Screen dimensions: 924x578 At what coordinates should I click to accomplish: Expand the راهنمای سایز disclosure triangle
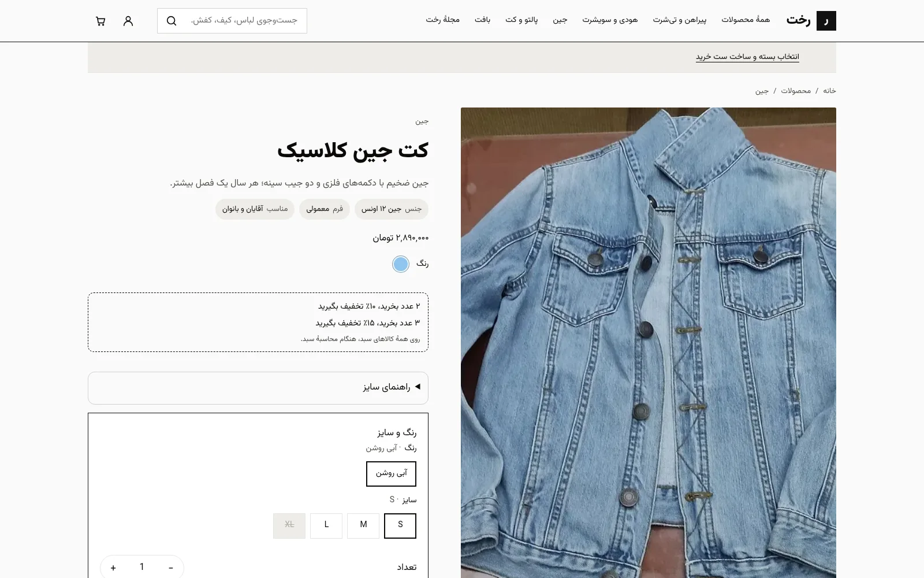point(417,387)
